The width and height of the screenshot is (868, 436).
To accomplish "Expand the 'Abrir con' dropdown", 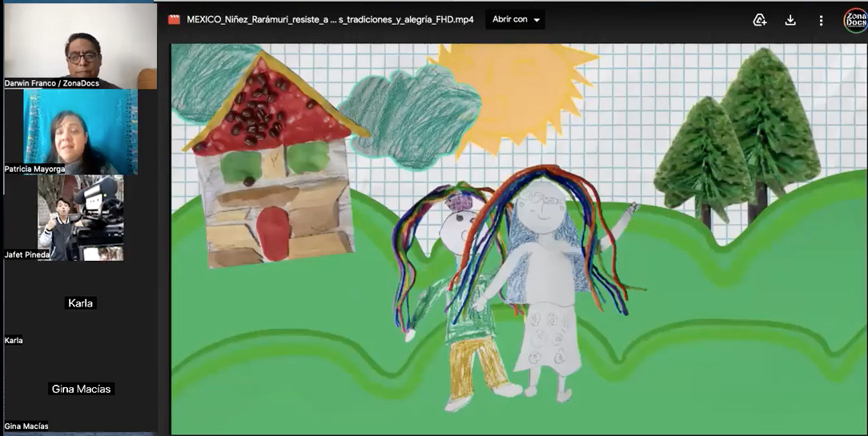I will [x=516, y=20].
